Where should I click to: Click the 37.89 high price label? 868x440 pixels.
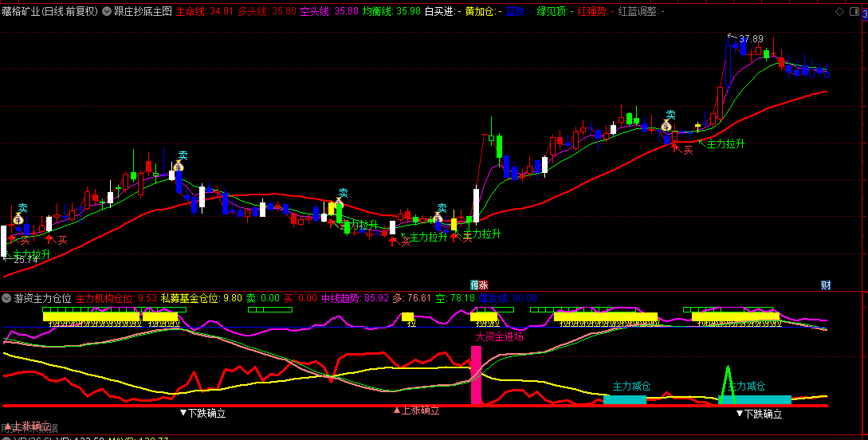(x=750, y=39)
